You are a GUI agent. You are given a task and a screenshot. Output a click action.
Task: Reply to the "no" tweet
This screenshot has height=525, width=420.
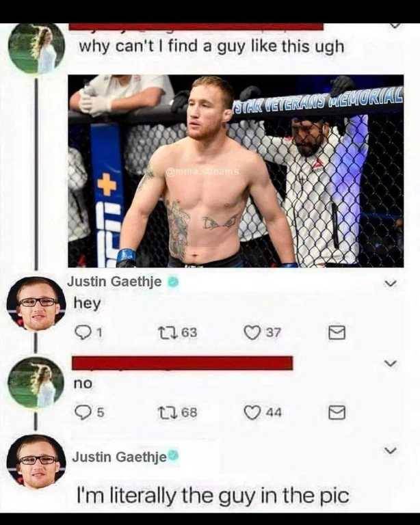pyautogui.click(x=81, y=412)
